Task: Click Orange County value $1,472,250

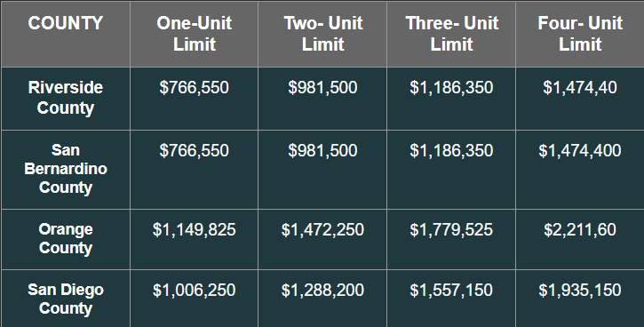Action: [x=322, y=229]
